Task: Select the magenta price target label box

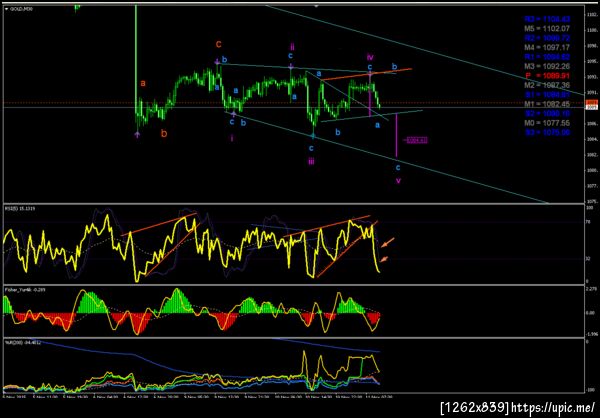Action: (417, 140)
